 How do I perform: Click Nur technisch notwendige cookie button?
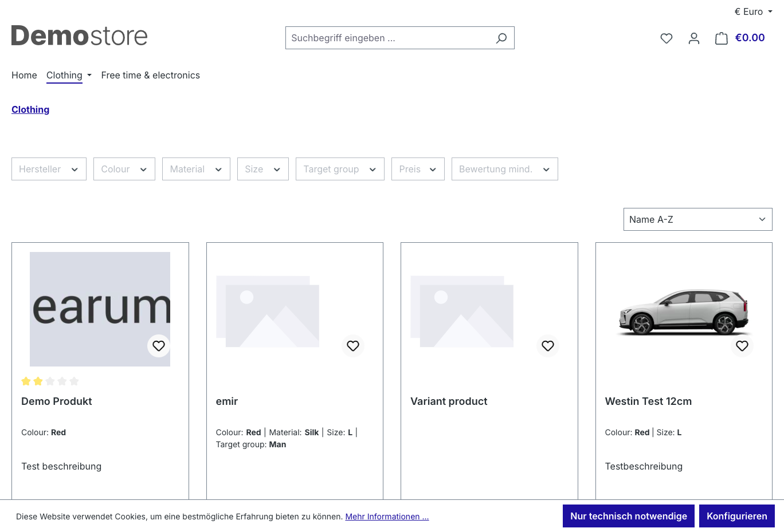pyautogui.click(x=629, y=516)
